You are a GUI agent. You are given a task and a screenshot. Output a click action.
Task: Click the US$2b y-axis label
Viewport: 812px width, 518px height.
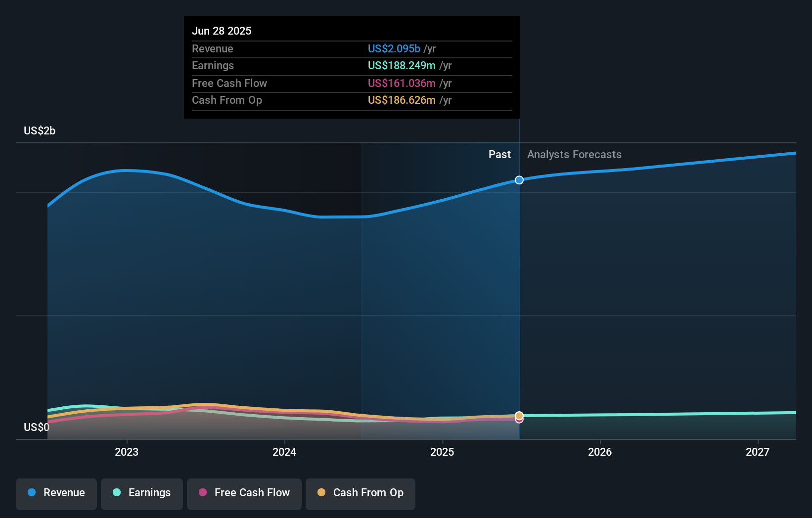(x=40, y=130)
